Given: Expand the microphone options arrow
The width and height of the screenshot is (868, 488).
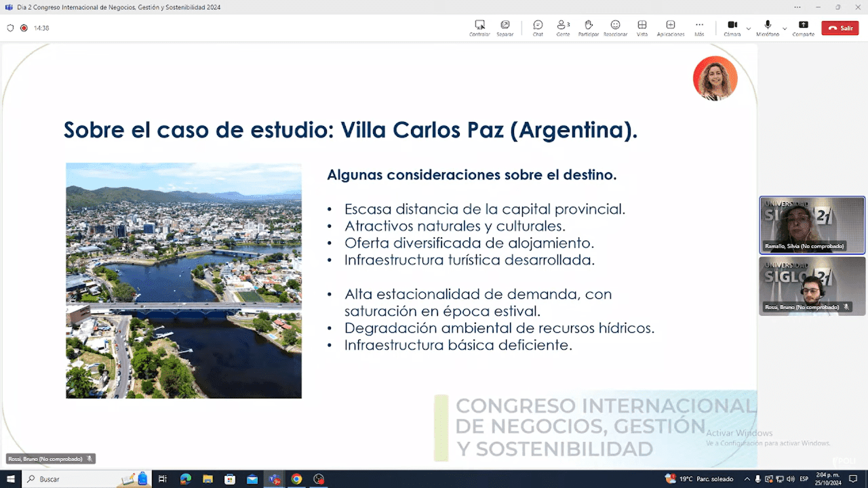Looking at the screenshot, I should tap(785, 28).
